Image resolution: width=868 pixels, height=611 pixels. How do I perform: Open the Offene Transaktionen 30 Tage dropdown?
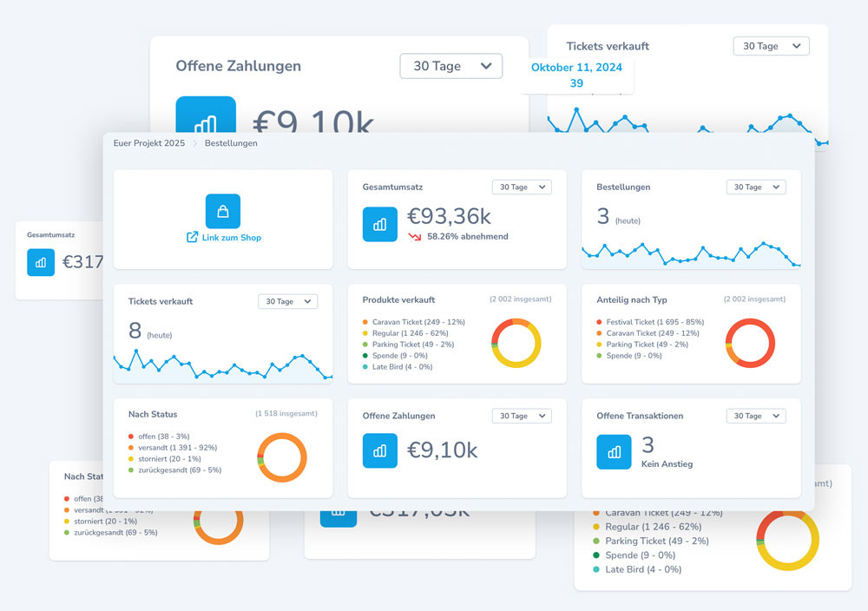coord(755,416)
